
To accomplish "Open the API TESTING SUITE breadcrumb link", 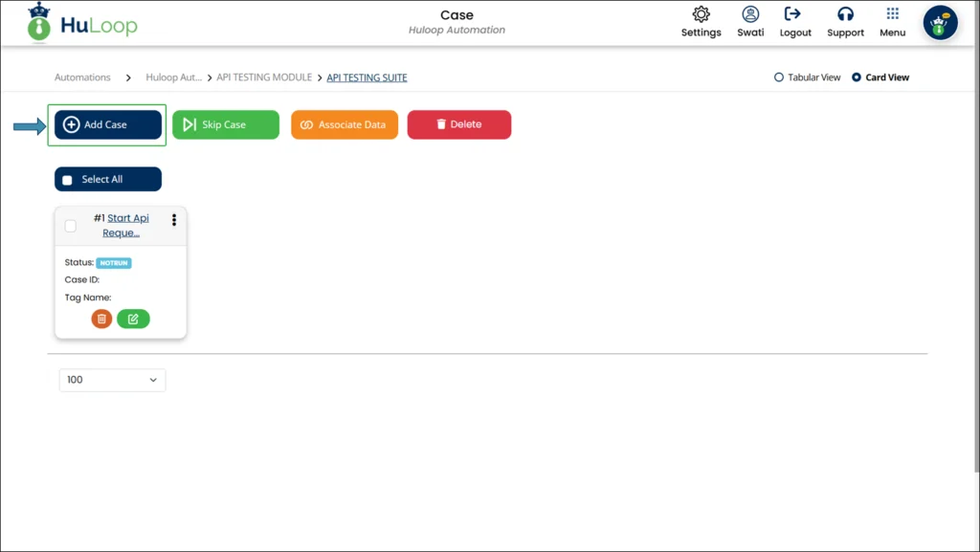I will point(367,77).
